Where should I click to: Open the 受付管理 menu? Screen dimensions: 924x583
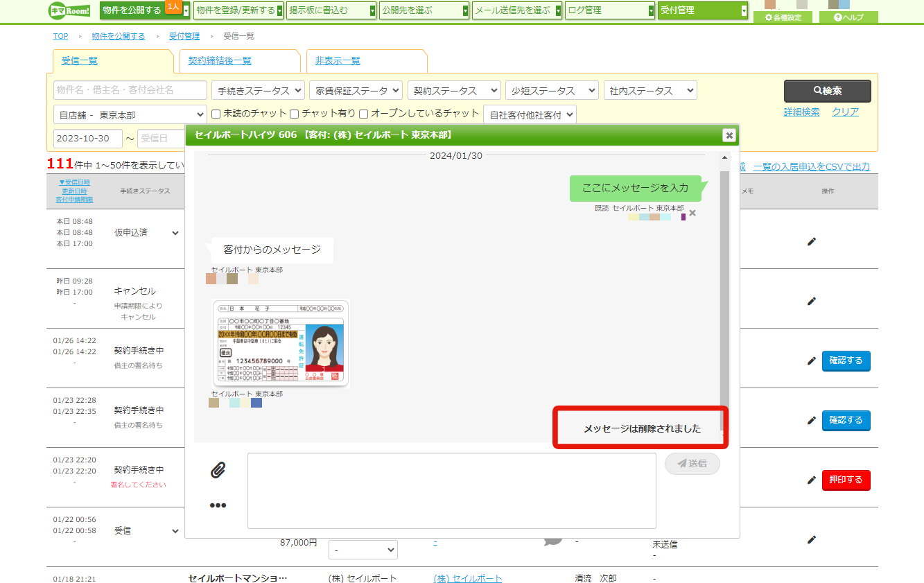coord(703,10)
